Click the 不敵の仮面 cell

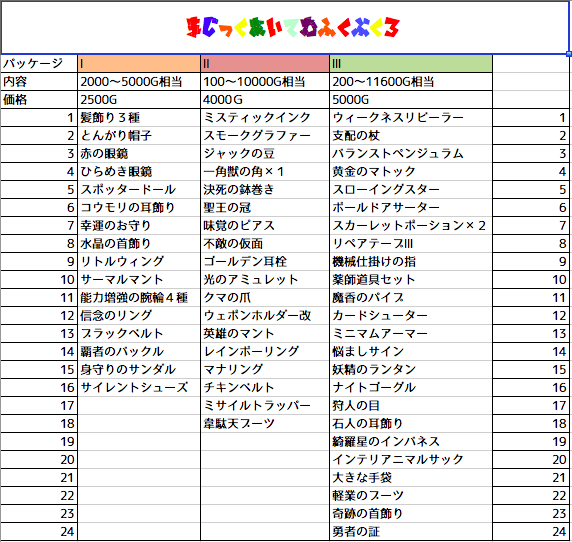[x=265, y=244]
